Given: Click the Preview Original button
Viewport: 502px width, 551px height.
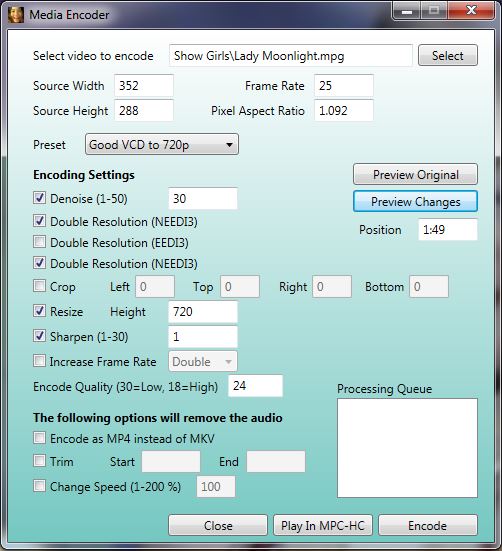Looking at the screenshot, I should [x=415, y=174].
